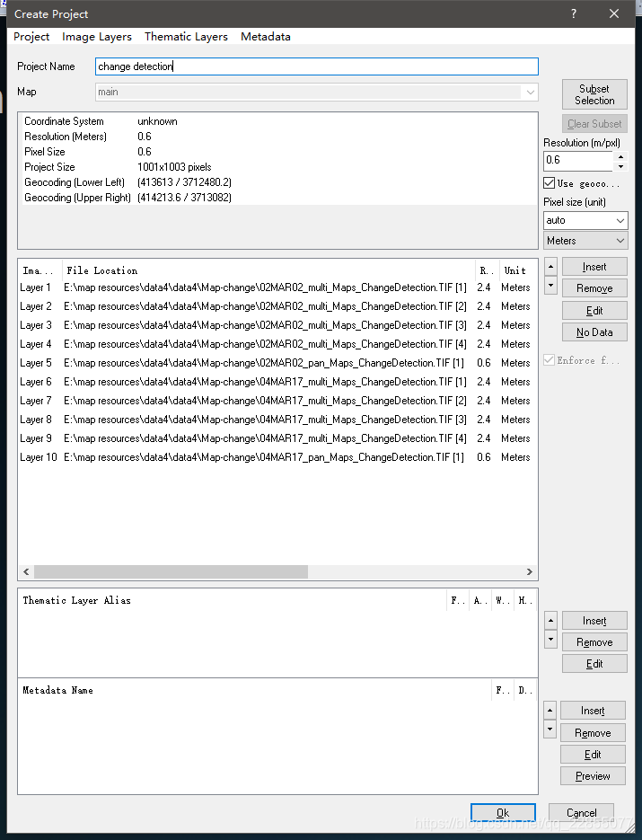The image size is (642, 840).
Task: Click the Project Name input field
Action: pos(316,66)
